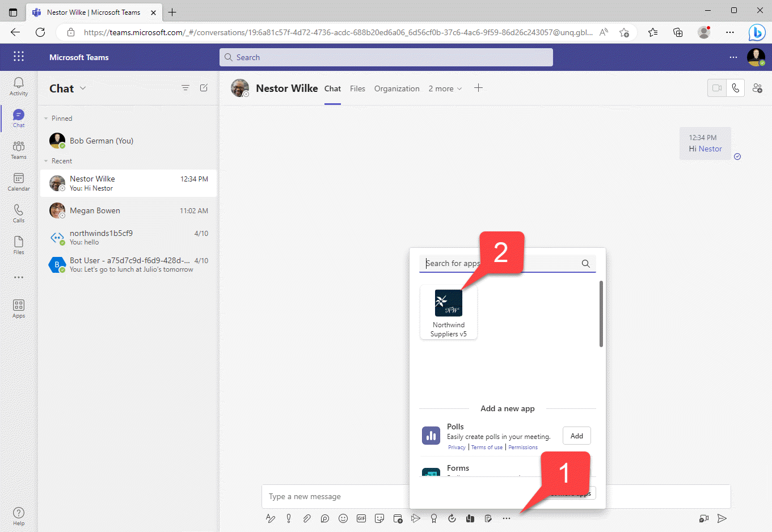
Task: Switch to the Organization tab
Action: point(396,88)
